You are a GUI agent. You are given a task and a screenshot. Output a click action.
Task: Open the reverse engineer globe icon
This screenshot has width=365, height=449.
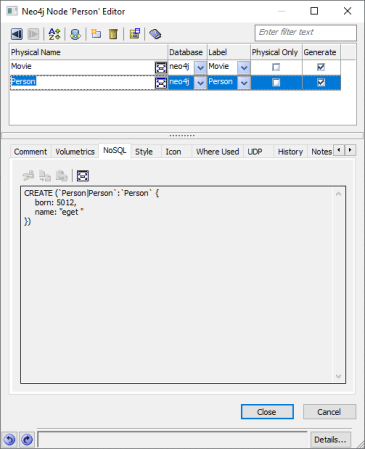[x=75, y=34]
